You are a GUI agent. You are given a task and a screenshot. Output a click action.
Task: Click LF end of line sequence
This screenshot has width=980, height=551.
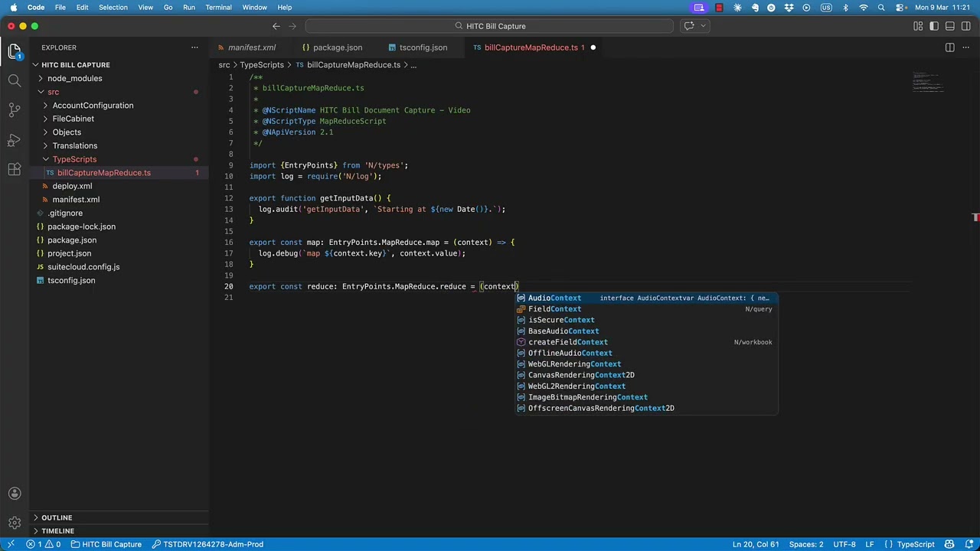pyautogui.click(x=870, y=544)
